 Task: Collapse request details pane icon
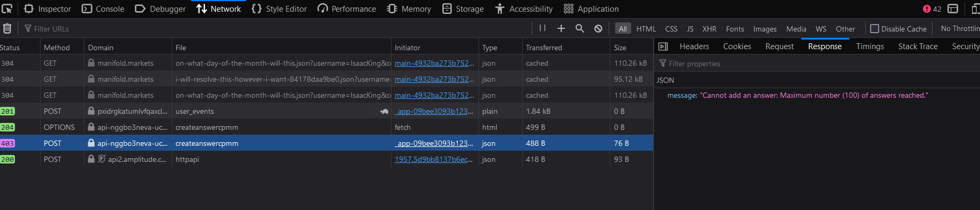(x=663, y=46)
